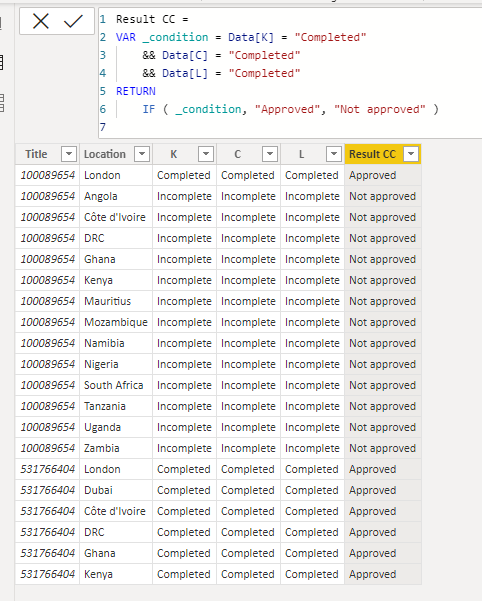Open the K column filter dropdown
The width and height of the screenshot is (482, 601).
point(206,154)
